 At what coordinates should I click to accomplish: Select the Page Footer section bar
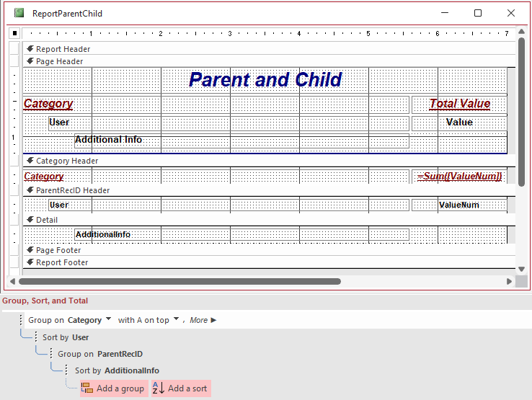click(270, 250)
